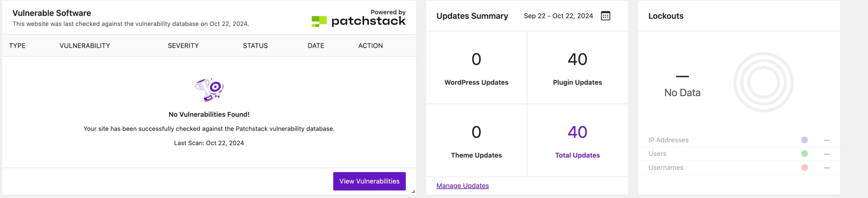Click the dash next to Usernames
The image size is (868, 198).
pos(826,167)
